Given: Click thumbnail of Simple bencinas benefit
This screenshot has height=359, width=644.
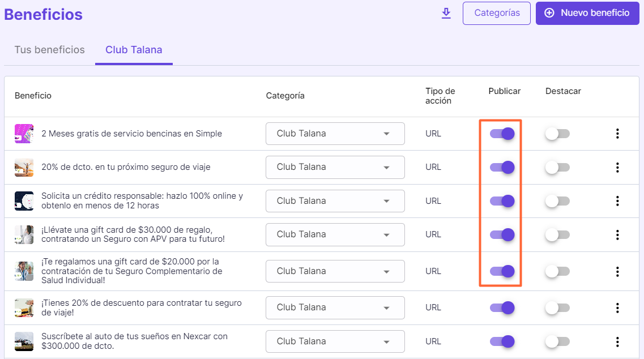Looking at the screenshot, I should tap(24, 134).
